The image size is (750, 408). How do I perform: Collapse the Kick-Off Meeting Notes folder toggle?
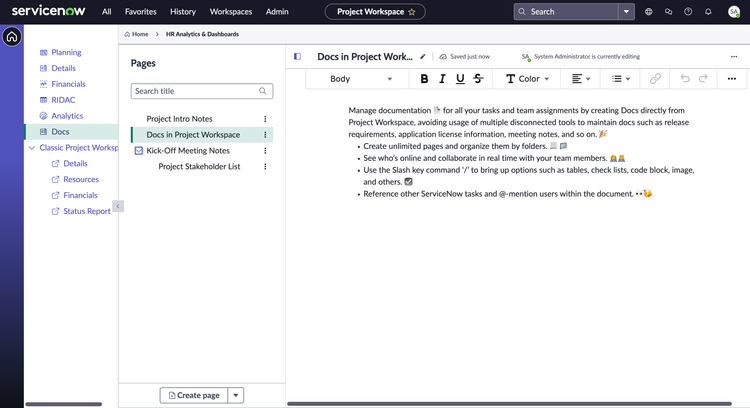pyautogui.click(x=139, y=151)
